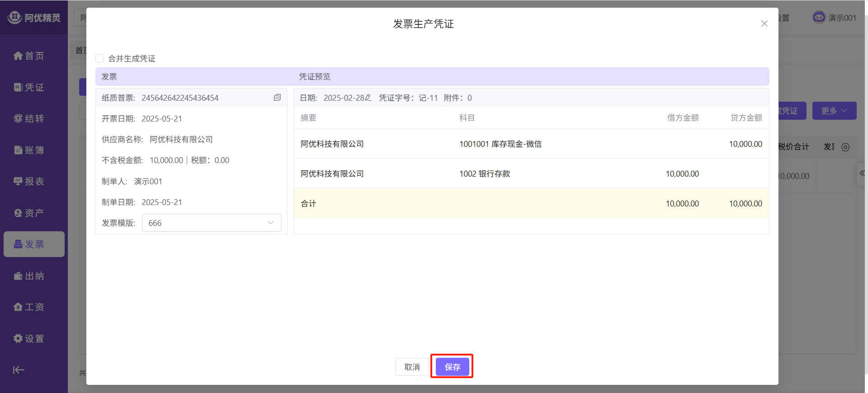
Task: Click the 演示001 user avatar
Action: click(x=819, y=18)
